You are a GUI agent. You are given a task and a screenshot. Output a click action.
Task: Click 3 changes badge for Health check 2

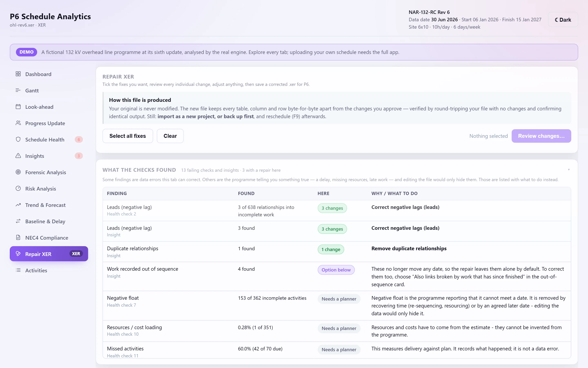(x=332, y=208)
